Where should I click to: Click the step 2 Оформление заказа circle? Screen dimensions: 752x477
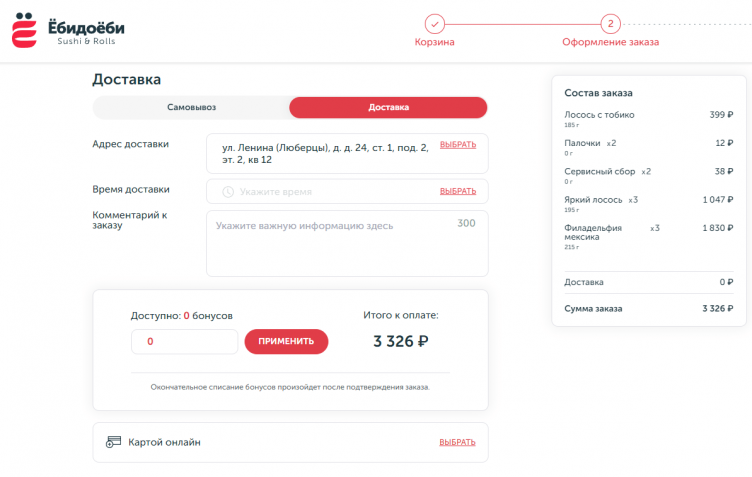610,24
